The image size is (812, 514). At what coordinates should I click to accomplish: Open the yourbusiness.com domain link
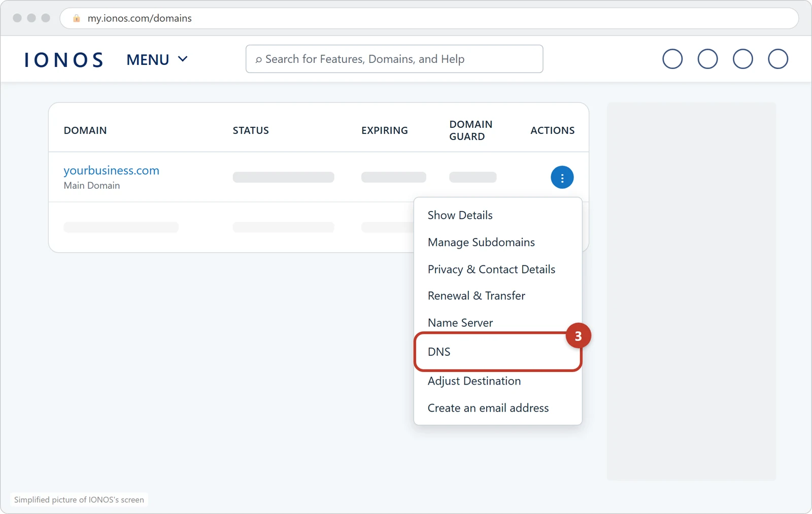coord(111,170)
